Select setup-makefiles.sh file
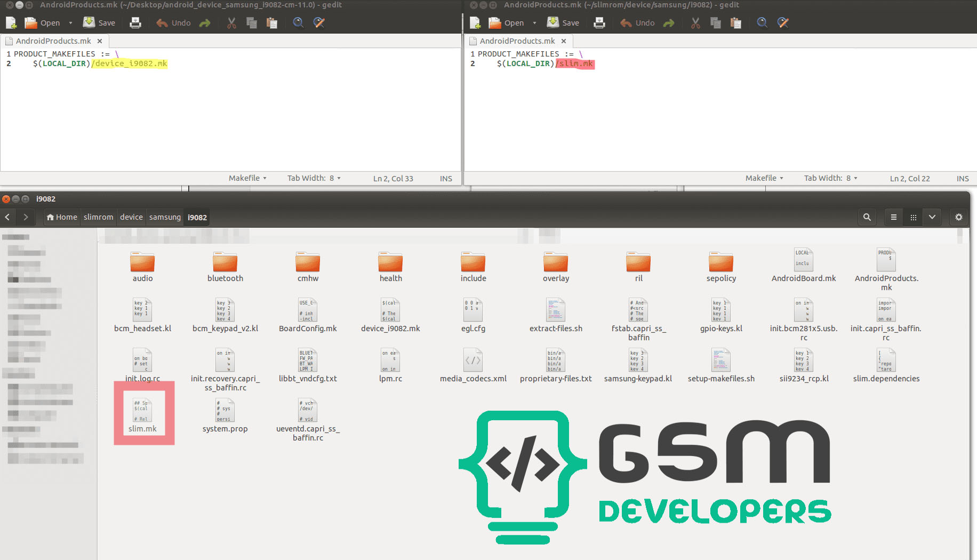977x560 pixels. click(x=721, y=366)
